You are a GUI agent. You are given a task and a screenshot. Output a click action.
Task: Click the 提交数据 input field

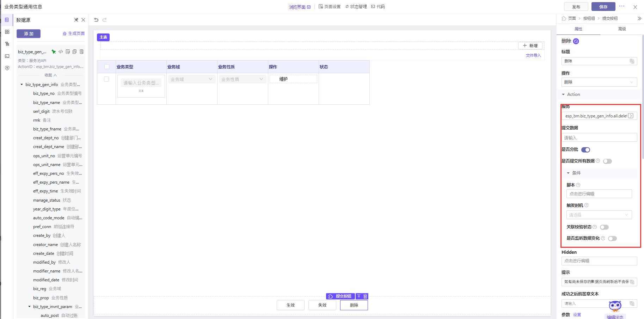click(599, 138)
